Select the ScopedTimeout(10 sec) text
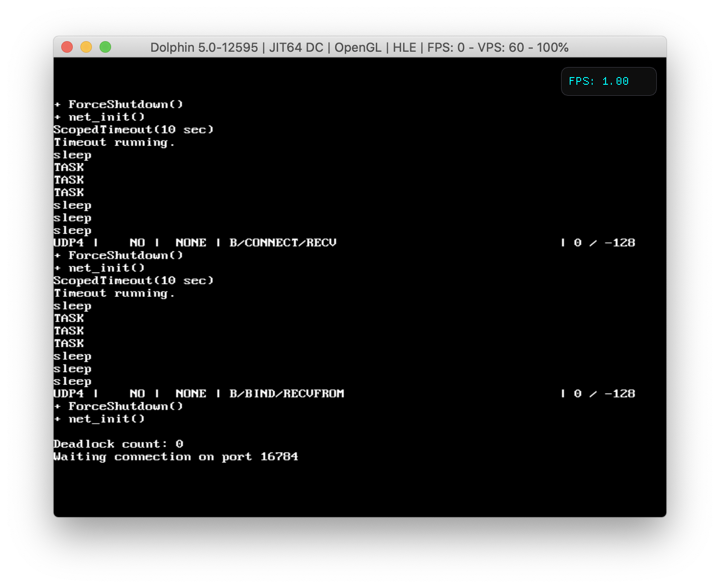Screen dimensions: 720x588 [x=133, y=129]
